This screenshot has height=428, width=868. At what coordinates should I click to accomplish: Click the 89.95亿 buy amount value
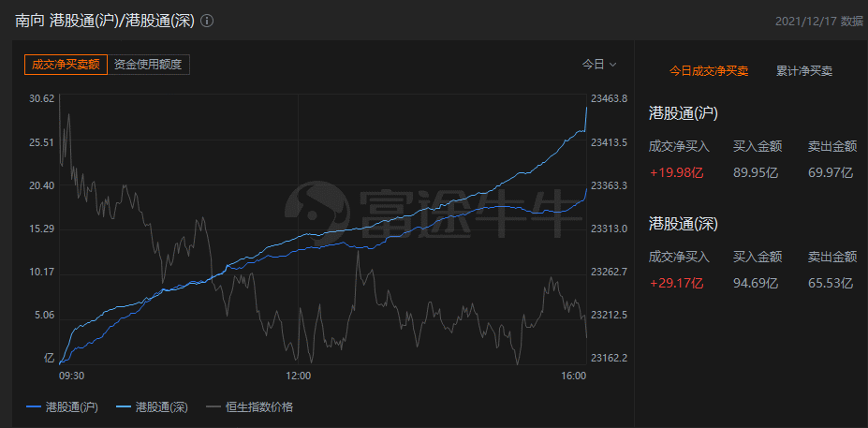(x=756, y=172)
